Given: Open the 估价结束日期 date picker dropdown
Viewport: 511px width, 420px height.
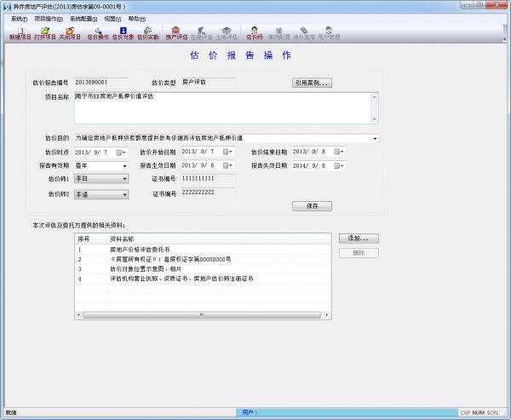Looking at the screenshot, I should point(339,152).
